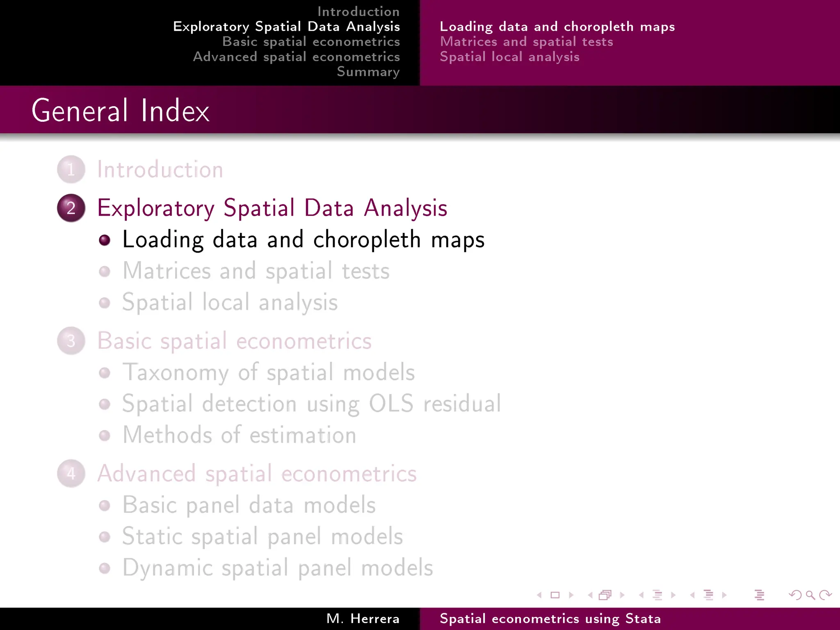840x630 pixels.
Task: Click the go forward curved arrow
Action: pyautogui.click(x=825, y=595)
